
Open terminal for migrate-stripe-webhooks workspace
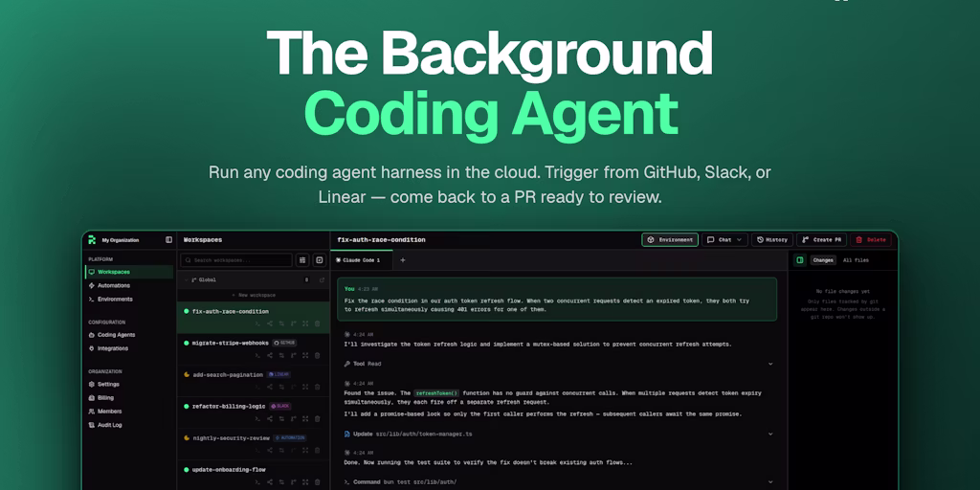point(257,355)
